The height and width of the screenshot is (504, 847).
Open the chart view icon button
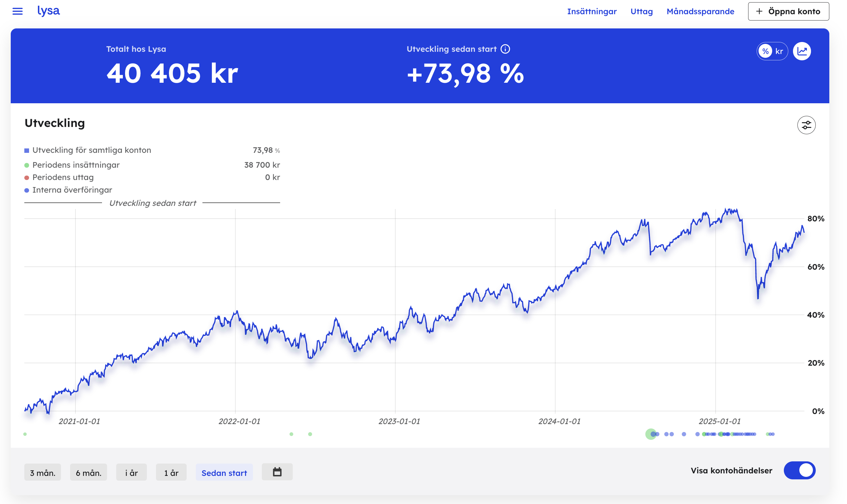(802, 51)
